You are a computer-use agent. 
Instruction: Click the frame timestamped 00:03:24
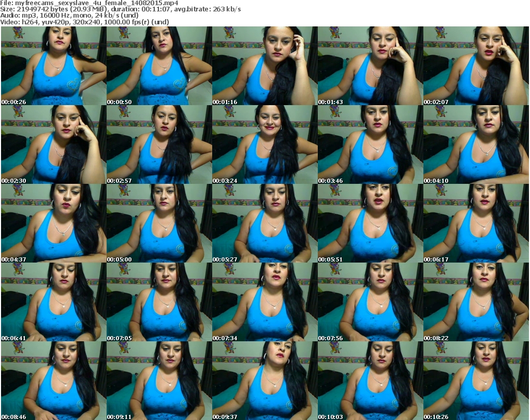click(264, 144)
